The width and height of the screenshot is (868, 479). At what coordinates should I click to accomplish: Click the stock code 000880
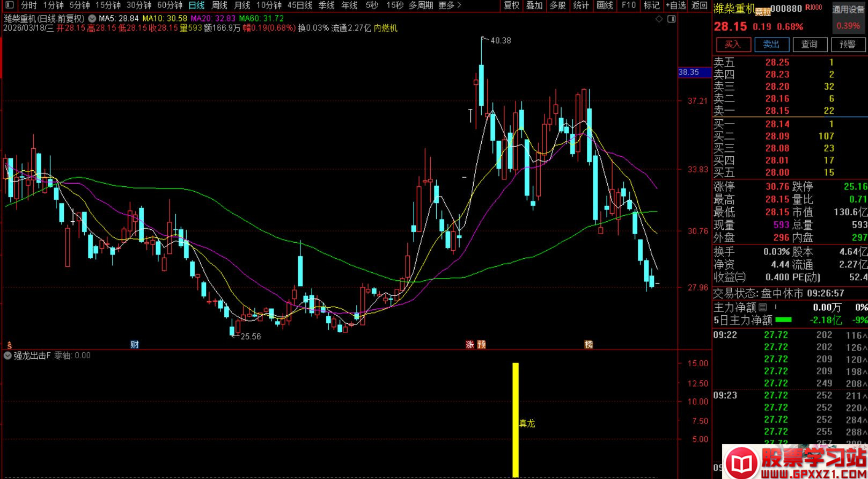(786, 9)
